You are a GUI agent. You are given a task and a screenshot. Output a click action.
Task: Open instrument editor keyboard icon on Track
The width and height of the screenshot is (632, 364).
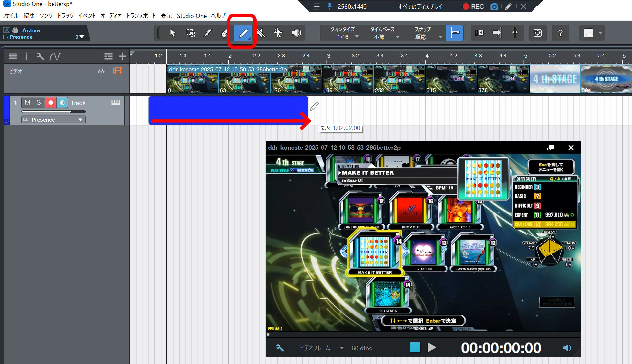click(x=116, y=103)
